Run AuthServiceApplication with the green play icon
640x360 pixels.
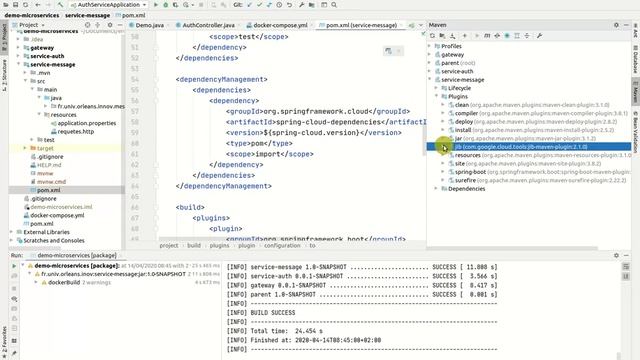156,5
